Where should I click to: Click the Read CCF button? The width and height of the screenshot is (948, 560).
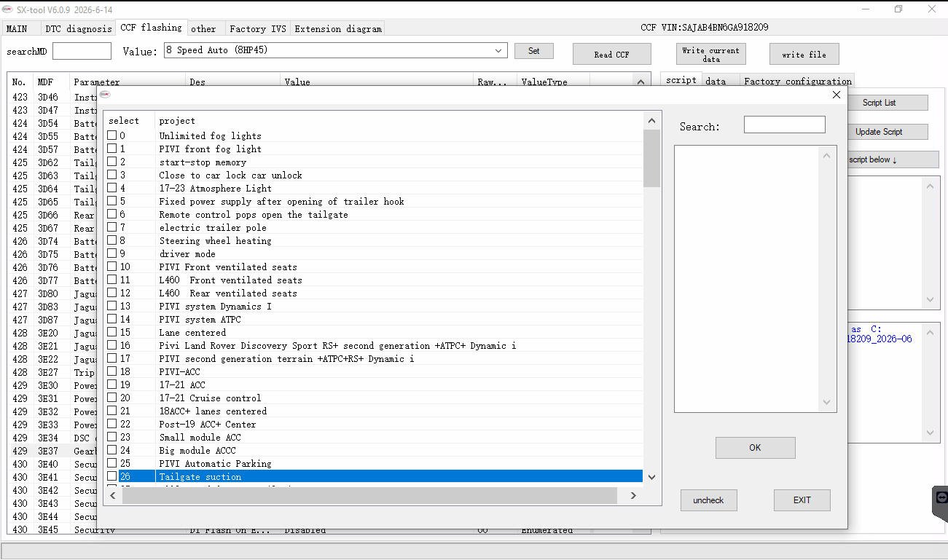point(611,54)
